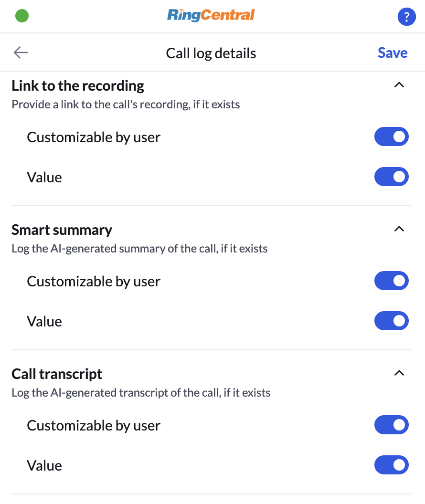Switch off Value under Call transcript
This screenshot has height=504, width=425.
click(391, 465)
